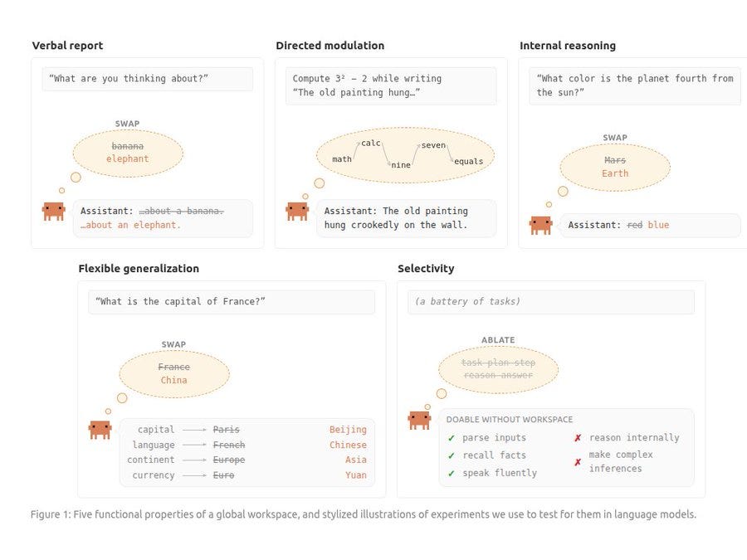This screenshot has height=560, width=747.
Task: Click the red X beside 'make complex inferences'
Action: pyautogui.click(x=578, y=462)
